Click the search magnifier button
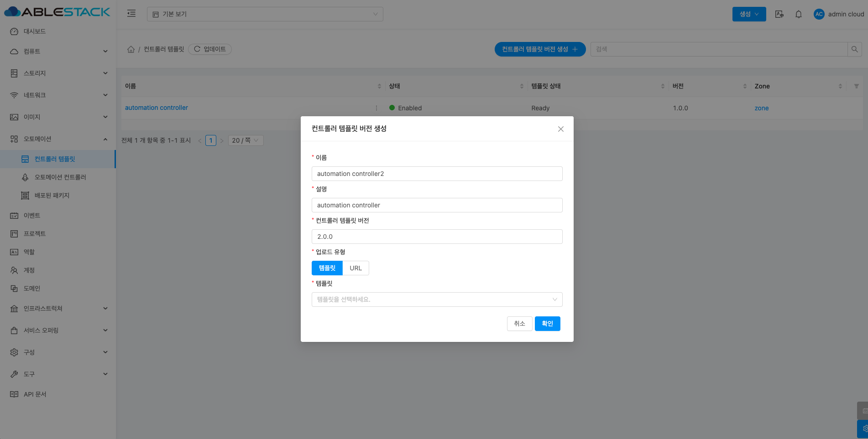 (855, 49)
